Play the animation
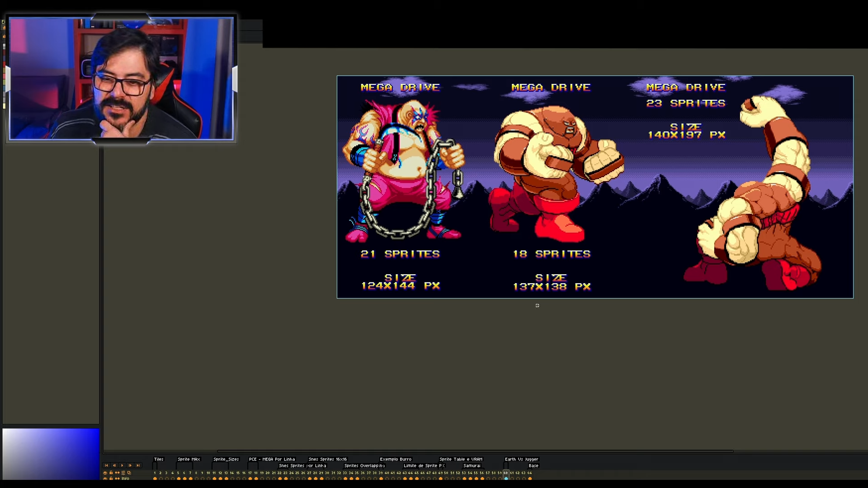Screen dimensions: 868x488 [x=122, y=465]
